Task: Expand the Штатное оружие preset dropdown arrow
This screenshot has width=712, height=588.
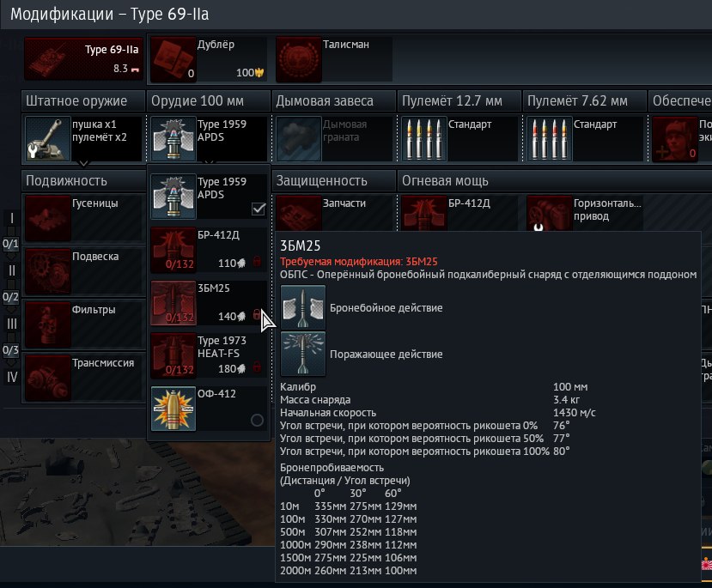Action: (x=83, y=163)
